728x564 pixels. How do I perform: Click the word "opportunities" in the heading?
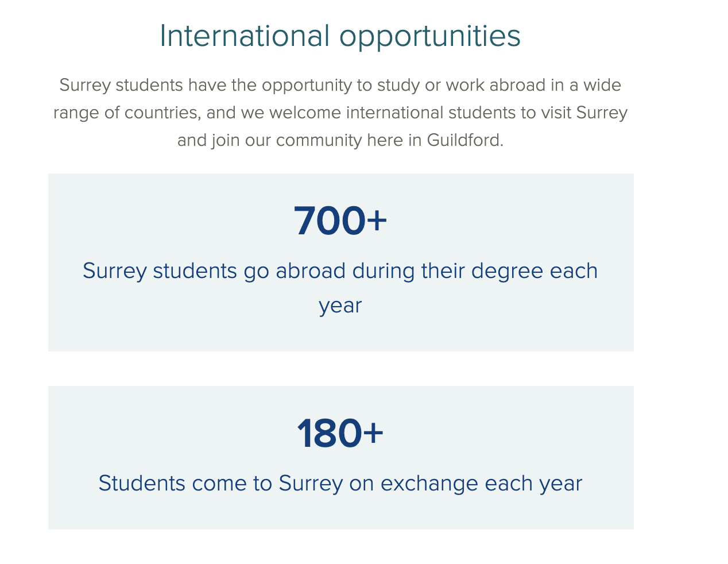pos(430,37)
